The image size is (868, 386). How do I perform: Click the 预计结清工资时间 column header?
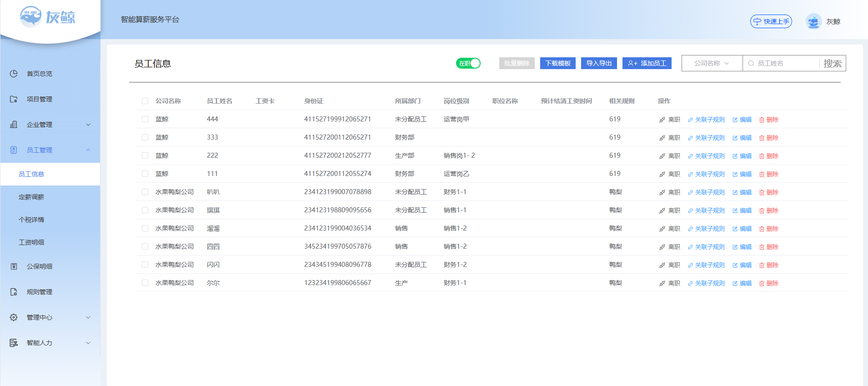click(x=566, y=101)
